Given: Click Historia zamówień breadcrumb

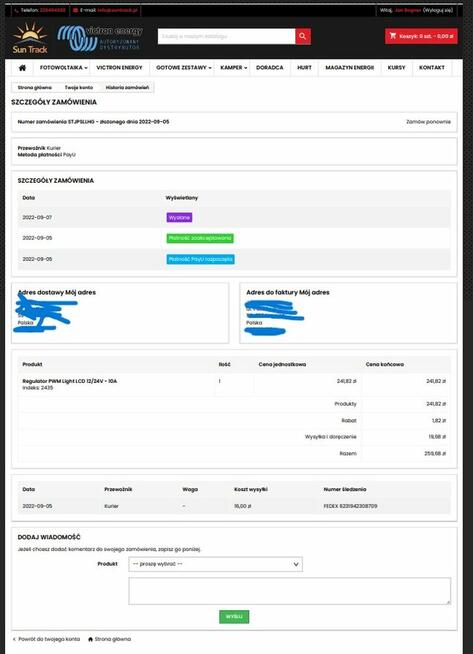Looking at the screenshot, I should point(127,88).
